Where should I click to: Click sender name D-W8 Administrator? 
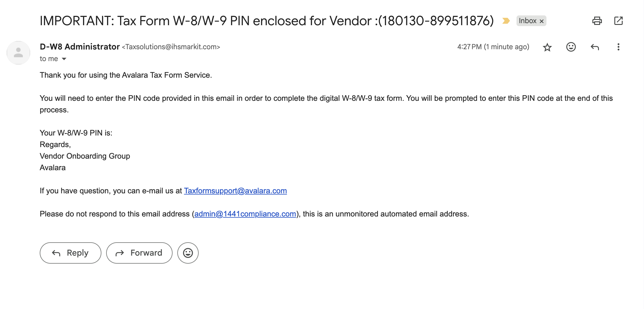pyautogui.click(x=80, y=47)
